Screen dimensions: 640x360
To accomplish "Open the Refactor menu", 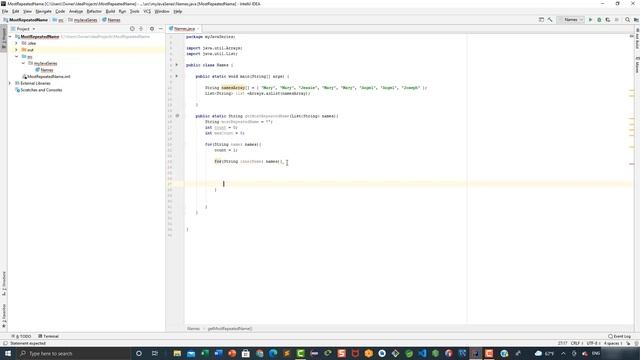I will (94, 11).
